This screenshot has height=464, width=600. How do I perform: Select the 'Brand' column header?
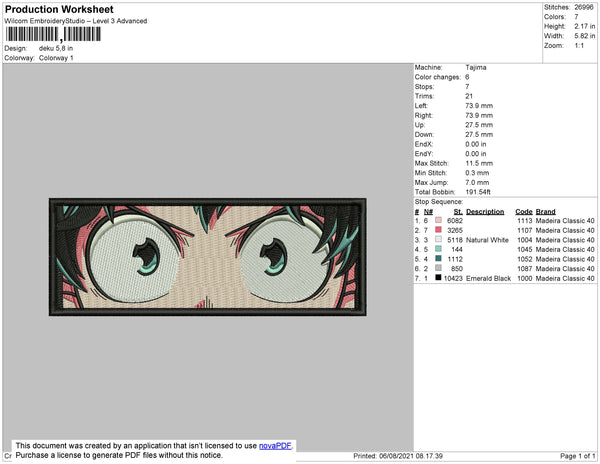[546, 212]
